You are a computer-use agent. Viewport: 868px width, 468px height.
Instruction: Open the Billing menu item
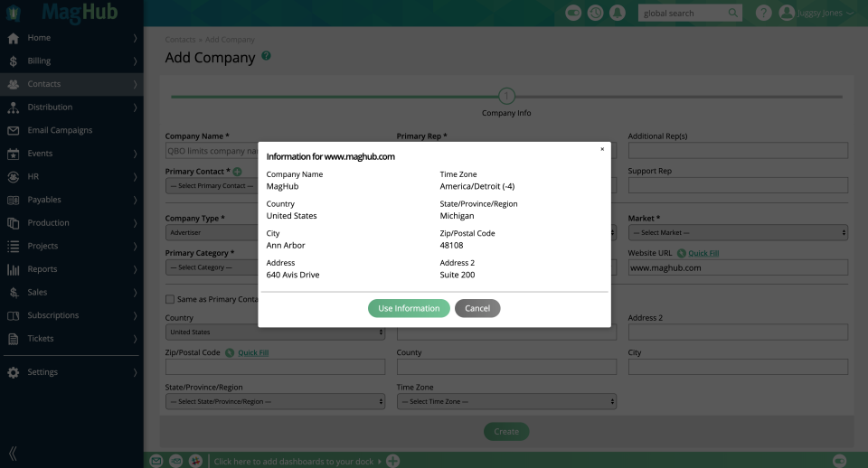point(71,61)
